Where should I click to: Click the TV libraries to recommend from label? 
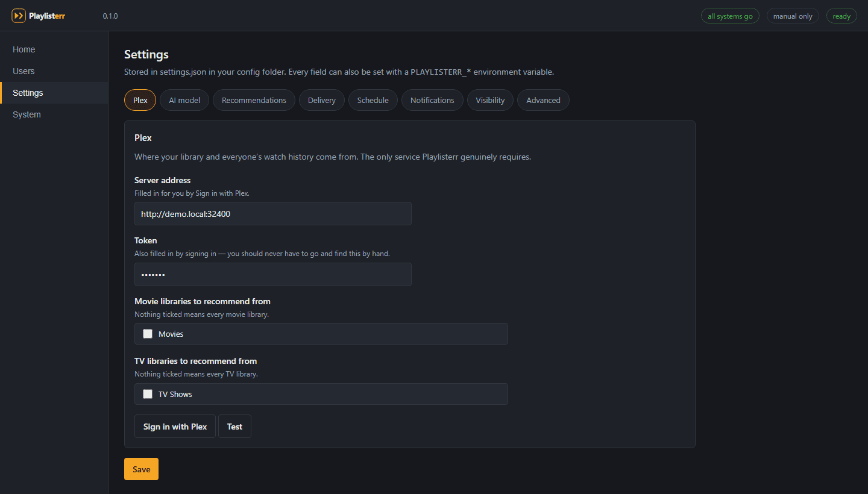(x=196, y=361)
